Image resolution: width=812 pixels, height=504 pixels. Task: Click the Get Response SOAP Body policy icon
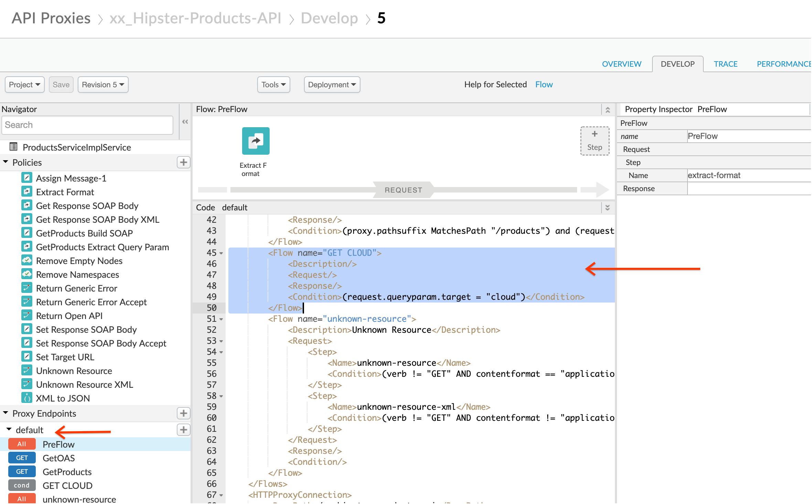pyautogui.click(x=27, y=205)
